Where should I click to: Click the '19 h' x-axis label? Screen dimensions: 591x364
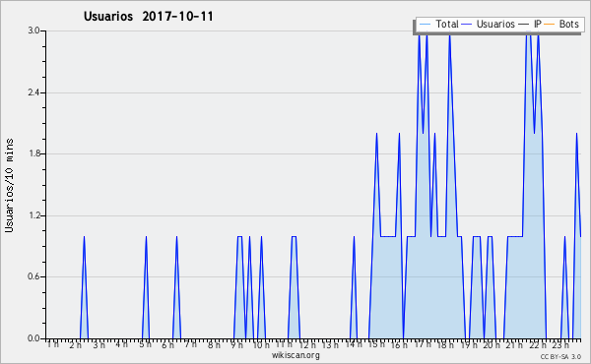coord(469,344)
